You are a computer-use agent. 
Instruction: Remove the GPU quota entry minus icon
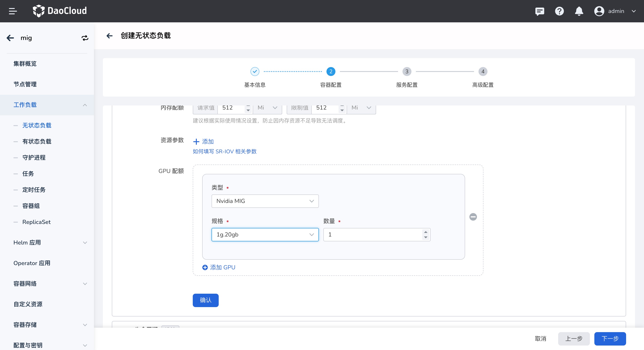(x=473, y=217)
